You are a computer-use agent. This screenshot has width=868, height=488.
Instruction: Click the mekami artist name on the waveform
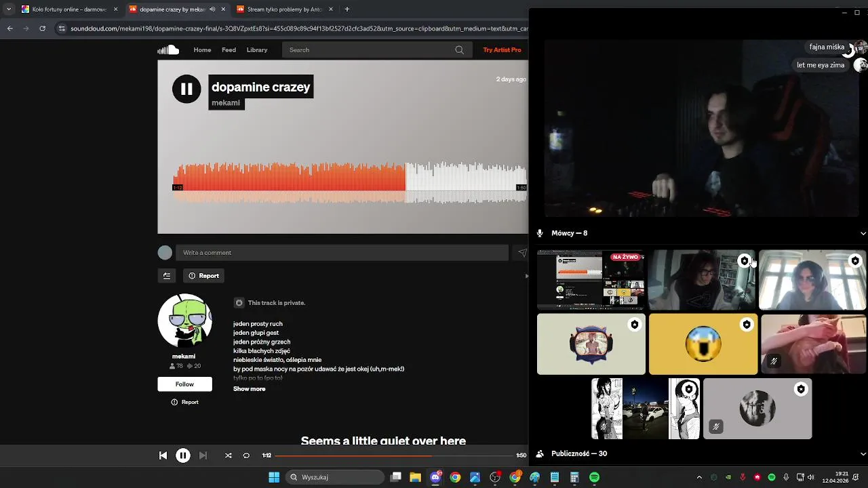click(226, 103)
